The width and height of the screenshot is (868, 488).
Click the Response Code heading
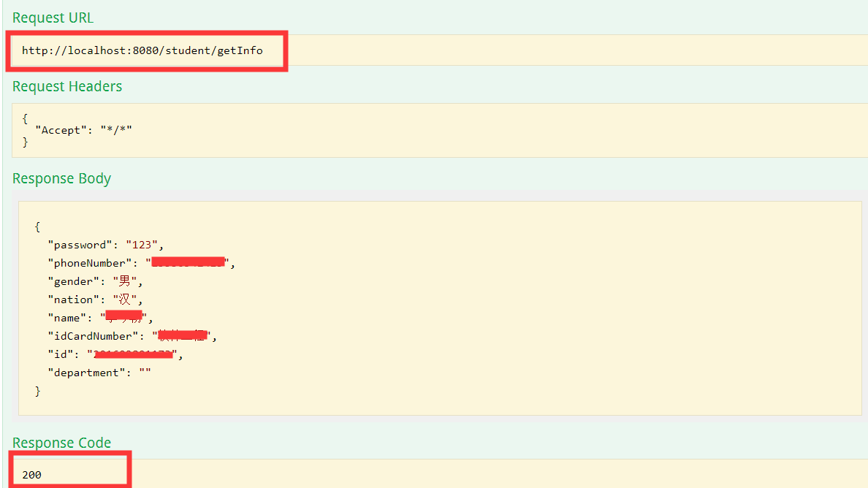pos(61,443)
